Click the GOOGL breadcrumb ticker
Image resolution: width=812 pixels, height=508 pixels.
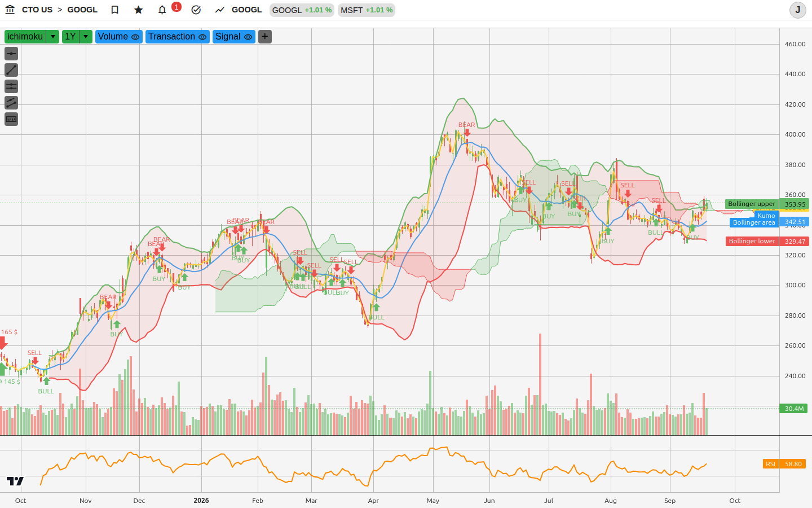click(x=82, y=10)
